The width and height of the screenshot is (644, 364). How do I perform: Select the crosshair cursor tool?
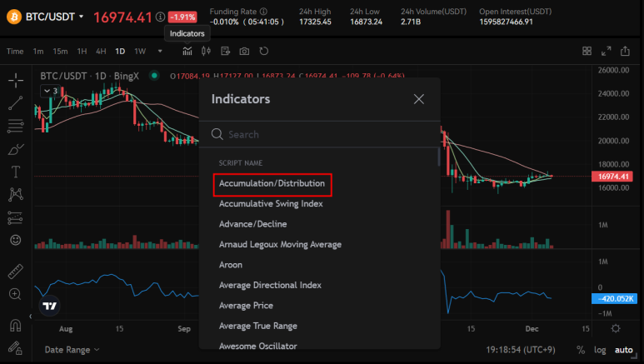[x=16, y=80]
